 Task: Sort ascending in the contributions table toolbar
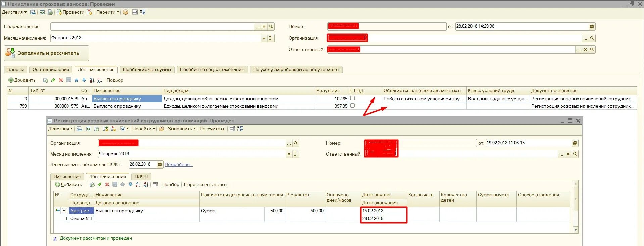click(x=92, y=80)
